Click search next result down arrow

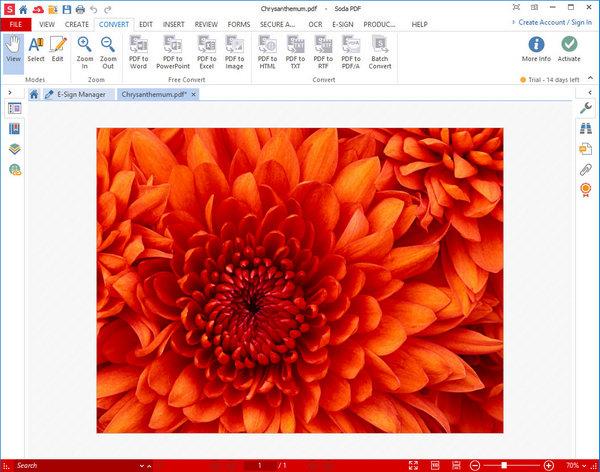click(x=142, y=466)
